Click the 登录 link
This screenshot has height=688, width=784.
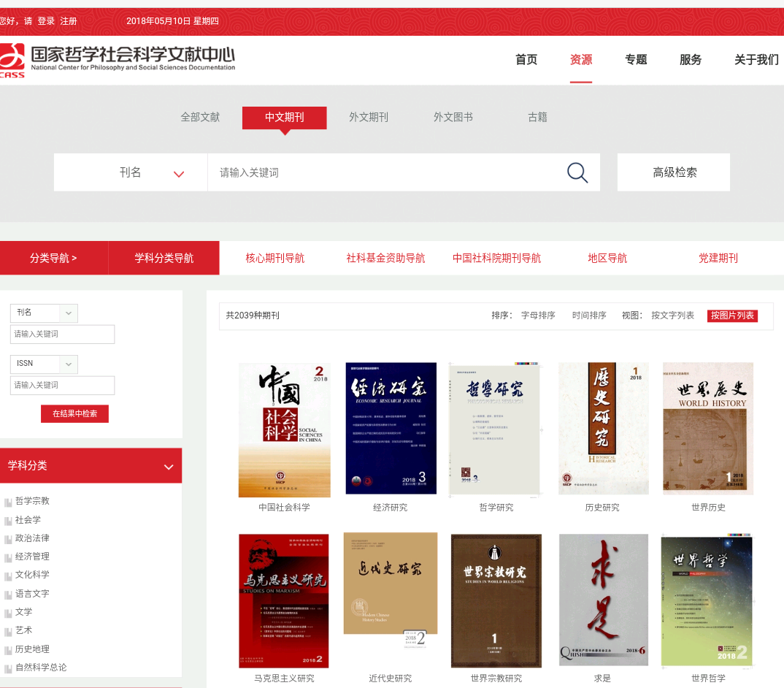pos(46,21)
